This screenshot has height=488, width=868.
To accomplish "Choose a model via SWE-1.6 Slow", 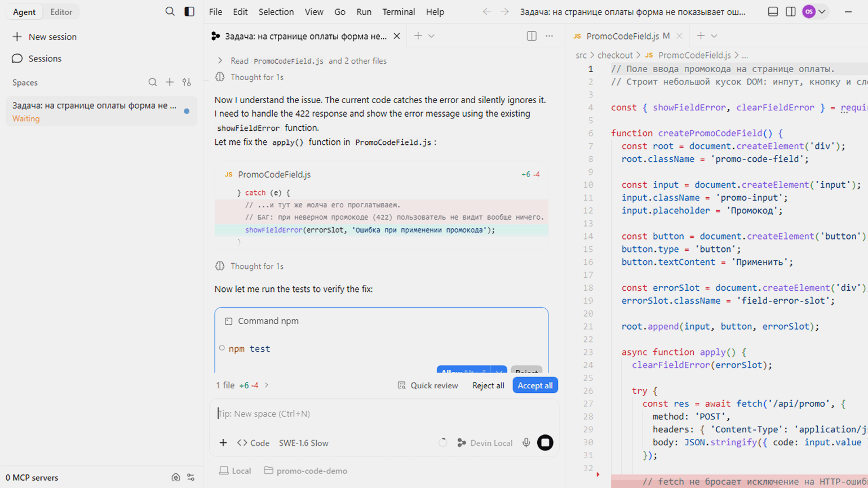I will 304,443.
